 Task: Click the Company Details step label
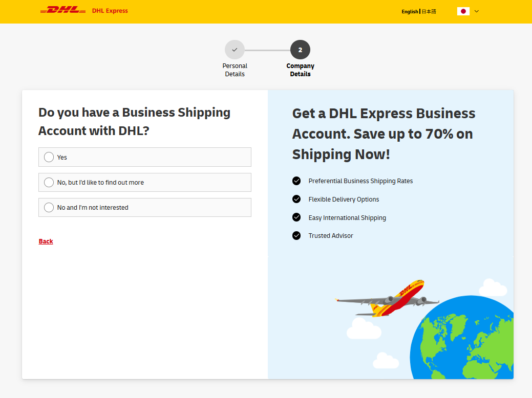pos(300,70)
